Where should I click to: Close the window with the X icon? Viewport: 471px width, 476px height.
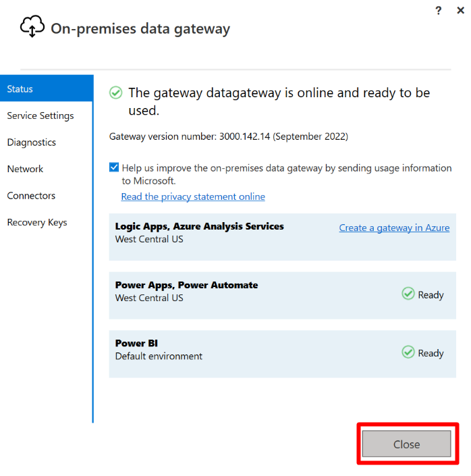coord(460,11)
